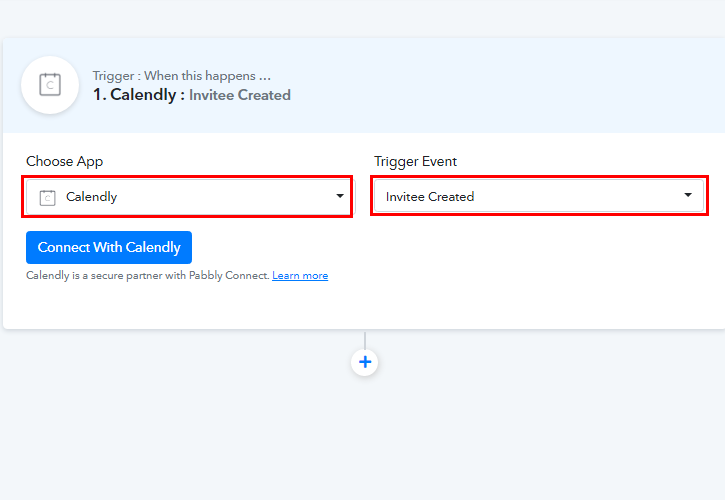Click the '1. Calendly : Invitee Created' heading

(x=192, y=95)
